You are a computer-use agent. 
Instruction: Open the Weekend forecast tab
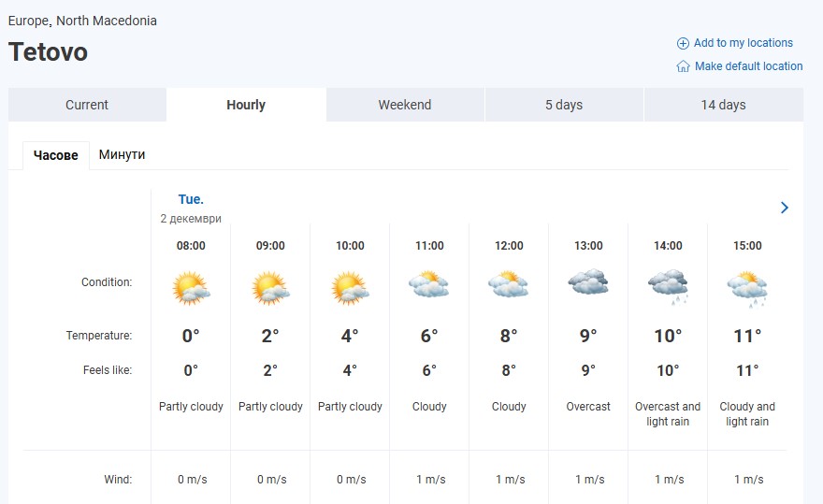pos(405,105)
